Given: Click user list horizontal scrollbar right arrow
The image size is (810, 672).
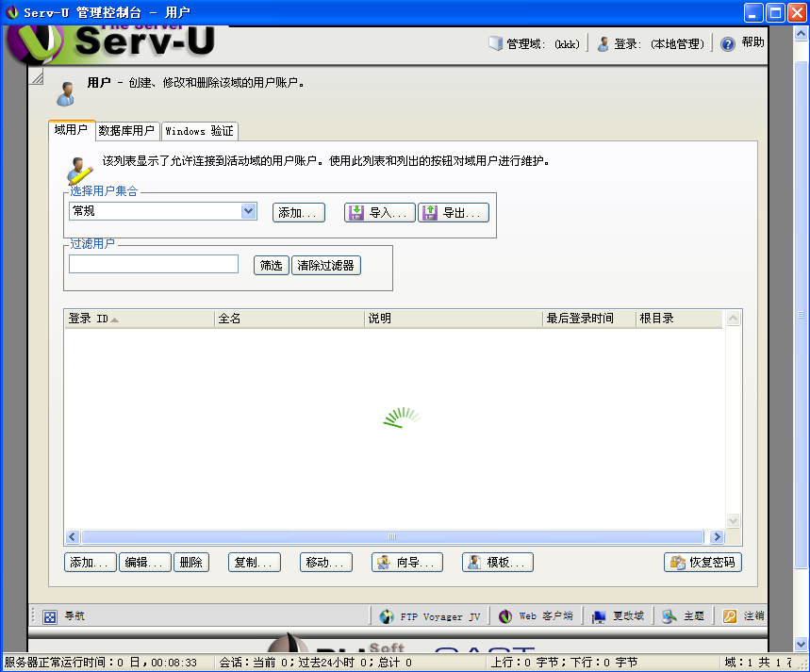Looking at the screenshot, I should coord(717,536).
